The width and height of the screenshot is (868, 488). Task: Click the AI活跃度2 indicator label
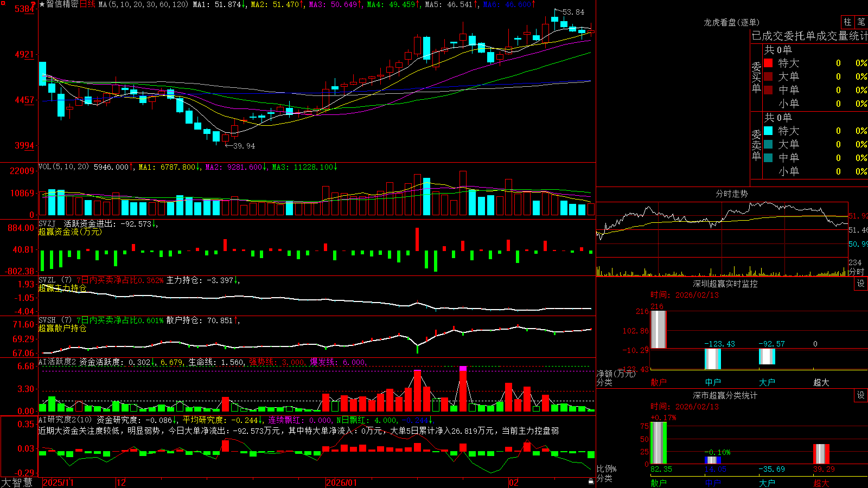click(x=58, y=362)
